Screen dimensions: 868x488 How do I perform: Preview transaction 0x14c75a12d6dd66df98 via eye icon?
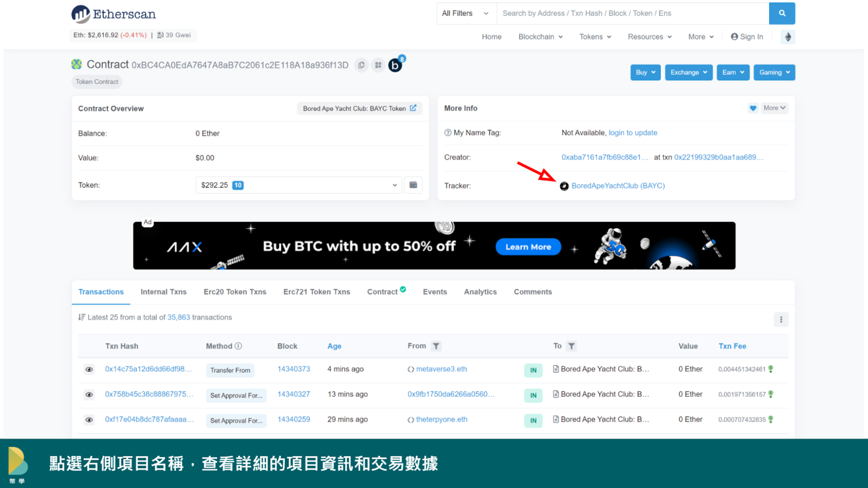89,370
